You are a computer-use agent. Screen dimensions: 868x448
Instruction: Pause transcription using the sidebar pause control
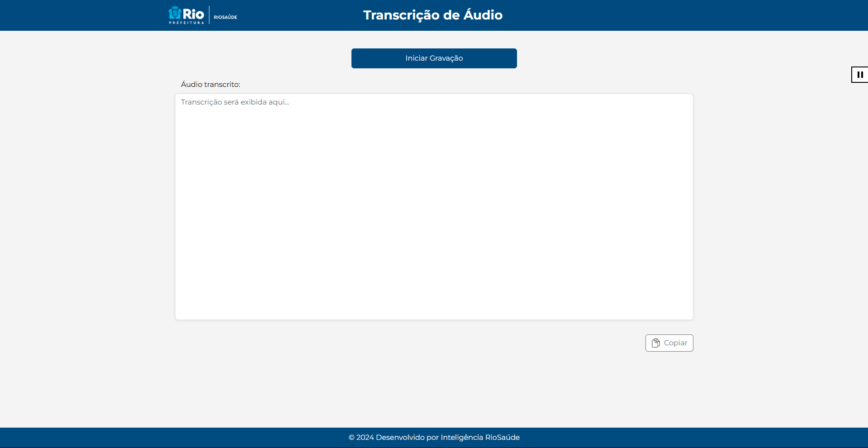860,74
